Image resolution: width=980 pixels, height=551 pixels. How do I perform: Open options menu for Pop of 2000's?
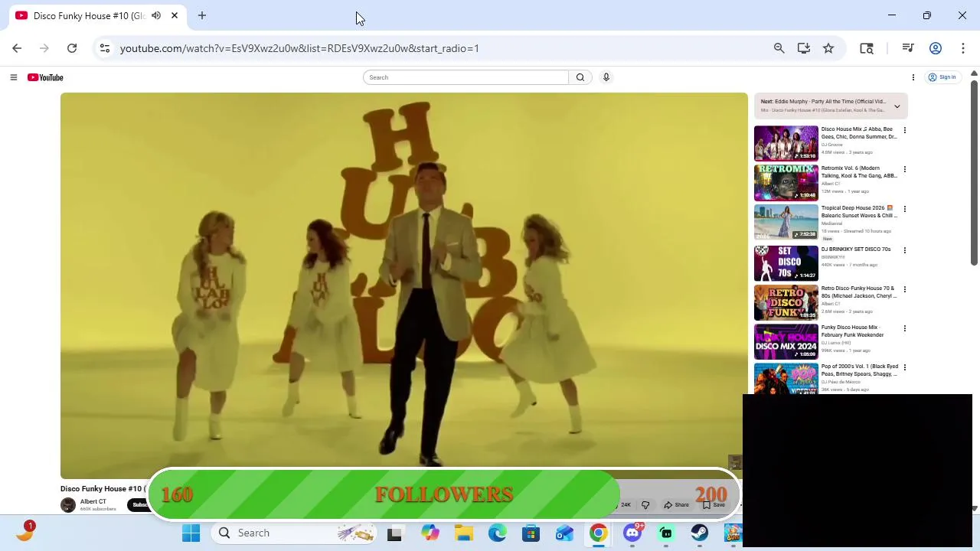pyautogui.click(x=904, y=367)
